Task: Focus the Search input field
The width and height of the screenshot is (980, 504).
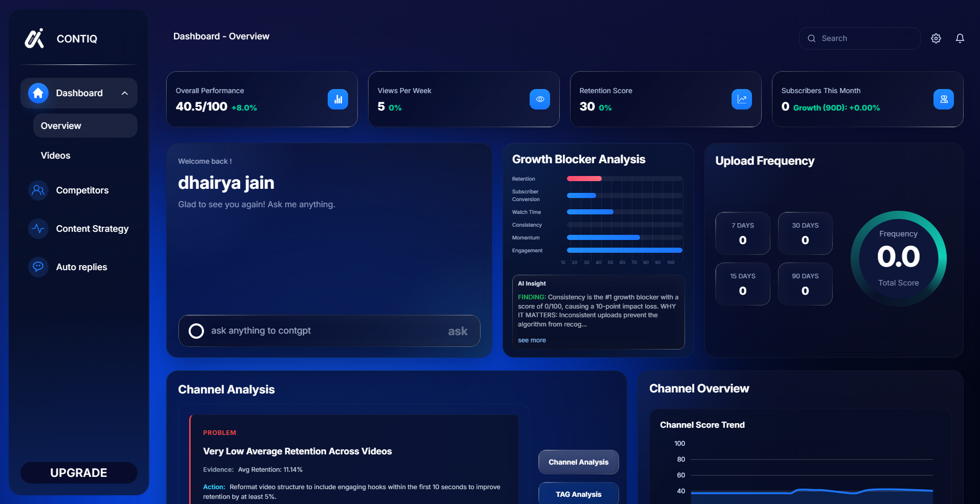Action: (x=860, y=38)
